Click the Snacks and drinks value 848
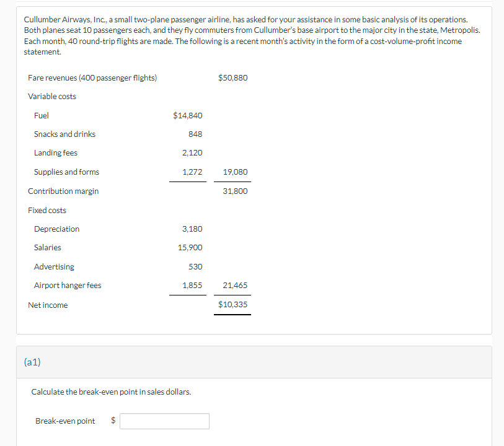504x446 pixels. coord(195,134)
